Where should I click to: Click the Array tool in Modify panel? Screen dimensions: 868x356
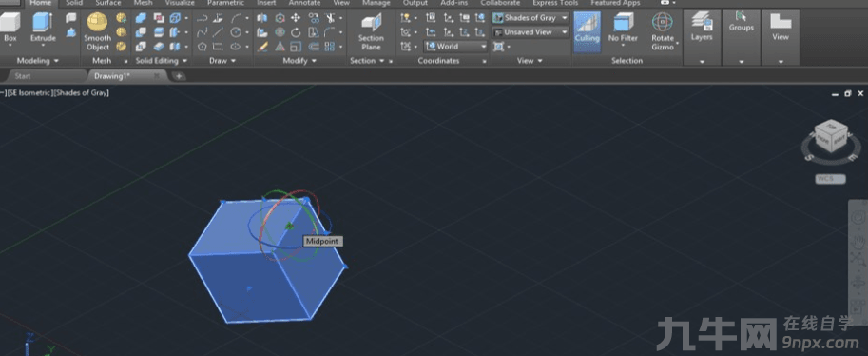tap(329, 47)
